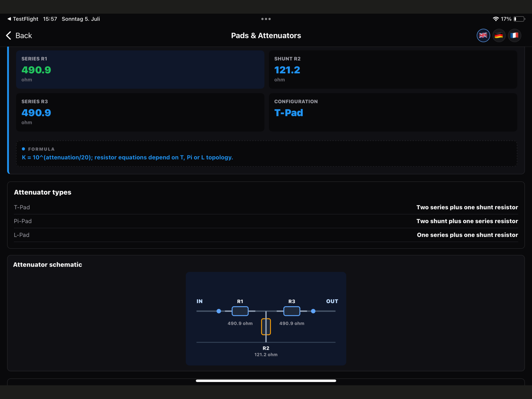This screenshot has height=399, width=532.
Task: Tap the 'Attenuator types' heading
Action: 43,192
